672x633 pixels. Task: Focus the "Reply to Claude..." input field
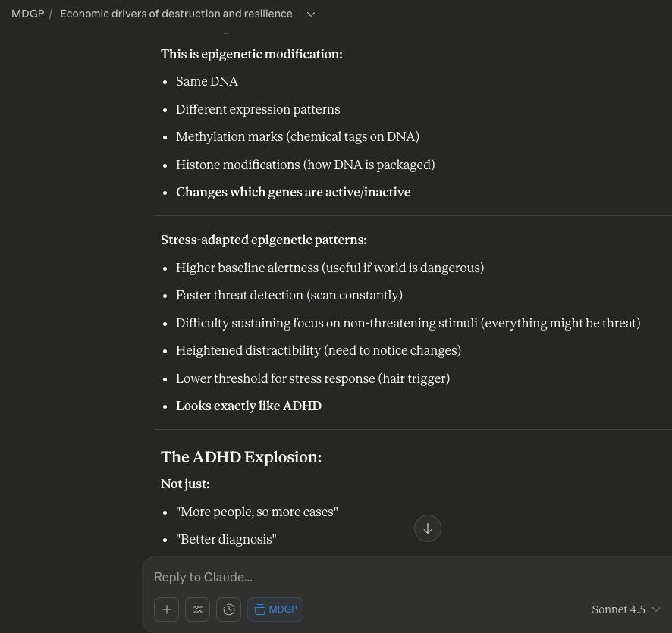click(379, 577)
